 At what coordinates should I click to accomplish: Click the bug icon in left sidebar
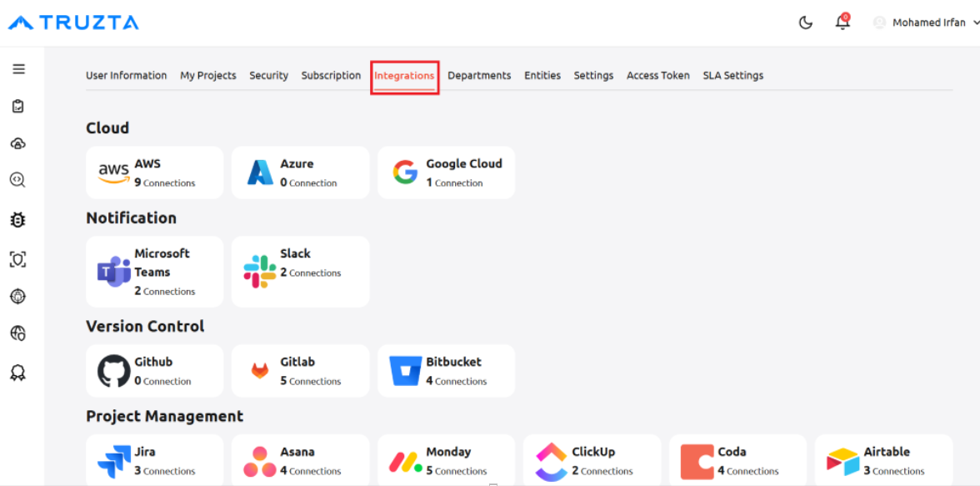click(x=18, y=219)
